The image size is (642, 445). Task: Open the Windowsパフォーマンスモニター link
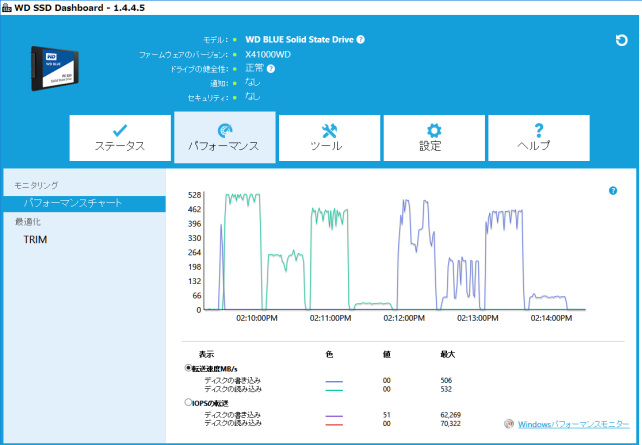pyautogui.click(x=573, y=425)
